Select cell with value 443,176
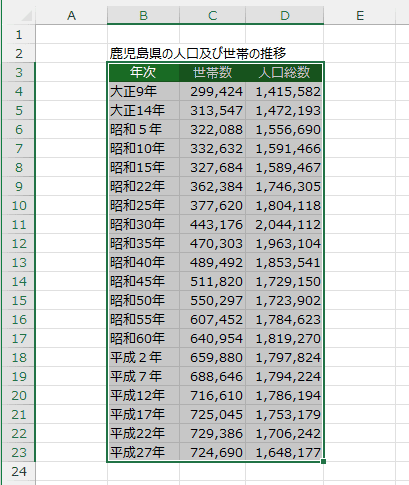Image resolution: width=409 pixels, height=485 pixels. [x=212, y=224]
